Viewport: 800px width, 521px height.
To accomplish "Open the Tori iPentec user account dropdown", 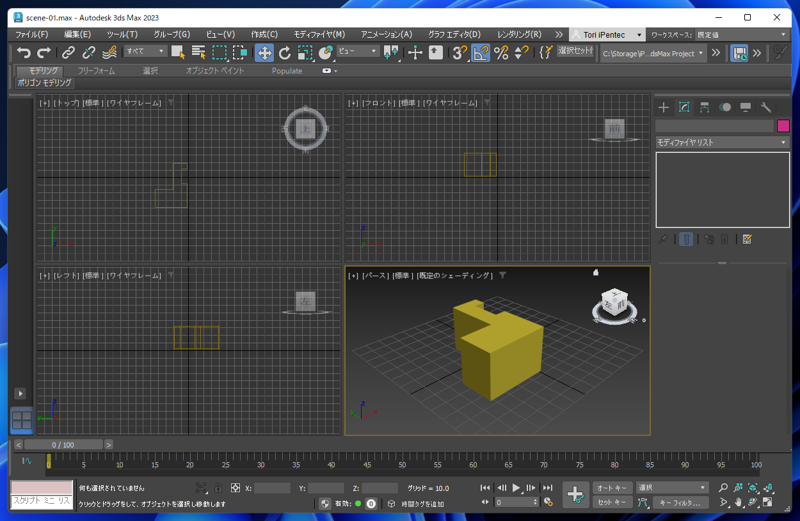I will (x=607, y=35).
